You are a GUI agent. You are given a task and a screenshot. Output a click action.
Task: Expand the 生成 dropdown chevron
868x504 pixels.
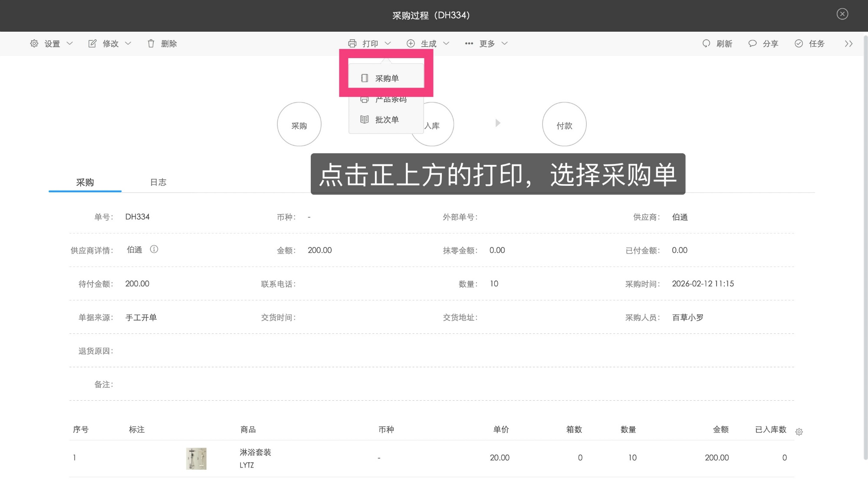tap(446, 43)
